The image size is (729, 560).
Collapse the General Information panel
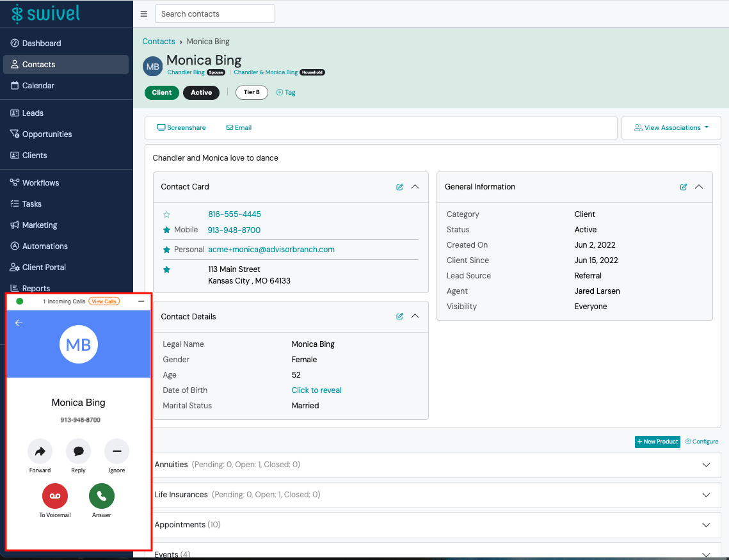(699, 187)
